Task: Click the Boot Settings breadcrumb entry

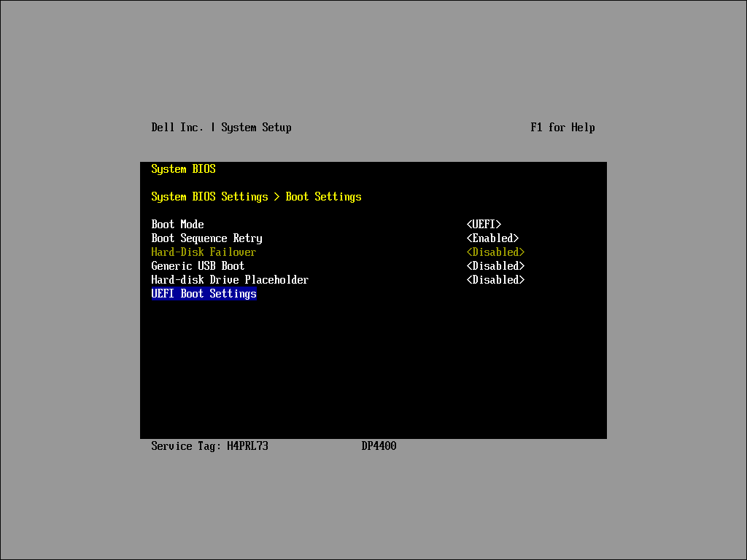Action: pos(323,196)
